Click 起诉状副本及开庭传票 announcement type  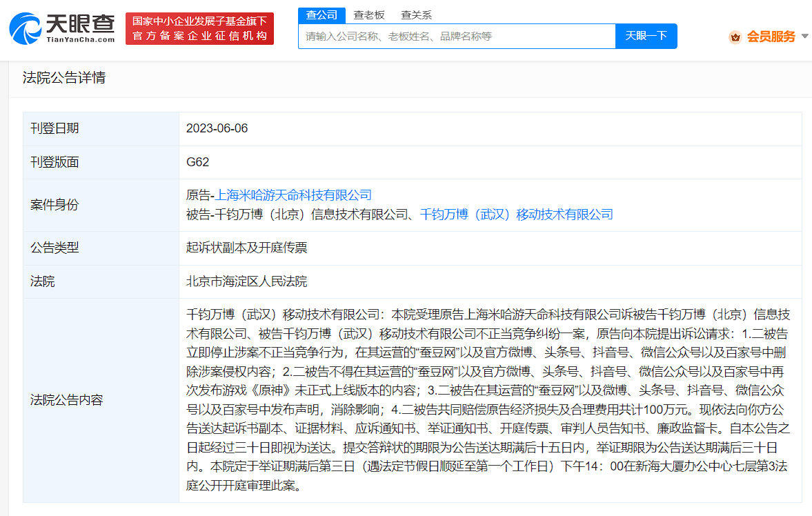(246, 248)
